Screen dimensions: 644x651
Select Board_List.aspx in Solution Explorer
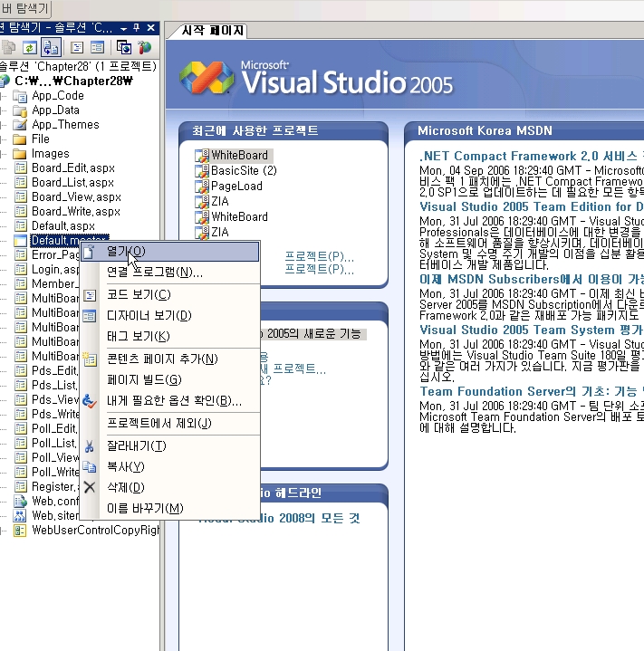point(73,183)
